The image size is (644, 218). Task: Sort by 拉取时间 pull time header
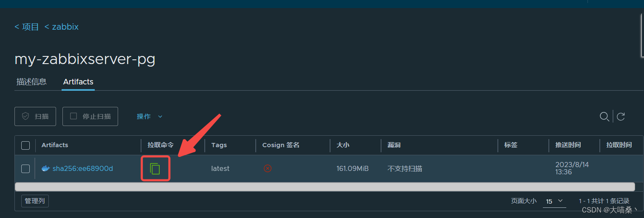click(619, 145)
